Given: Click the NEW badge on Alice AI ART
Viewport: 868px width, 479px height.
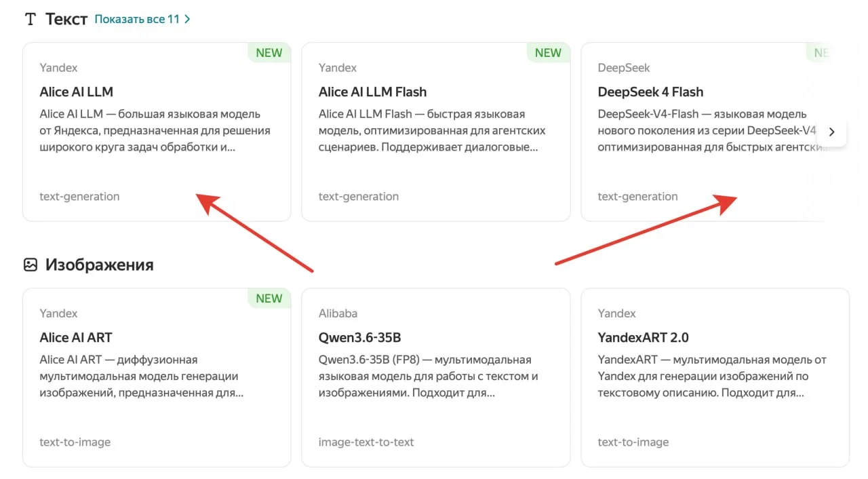Looking at the screenshot, I should coord(269,299).
